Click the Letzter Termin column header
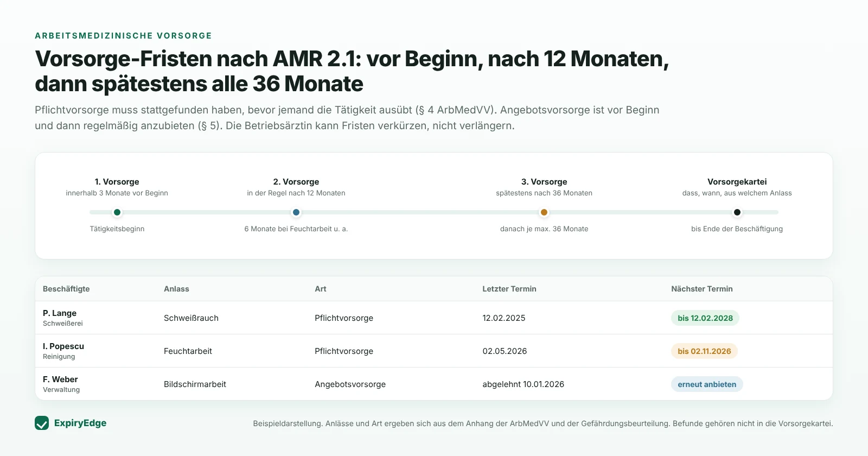Screen dimensions: 868x456 point(509,289)
